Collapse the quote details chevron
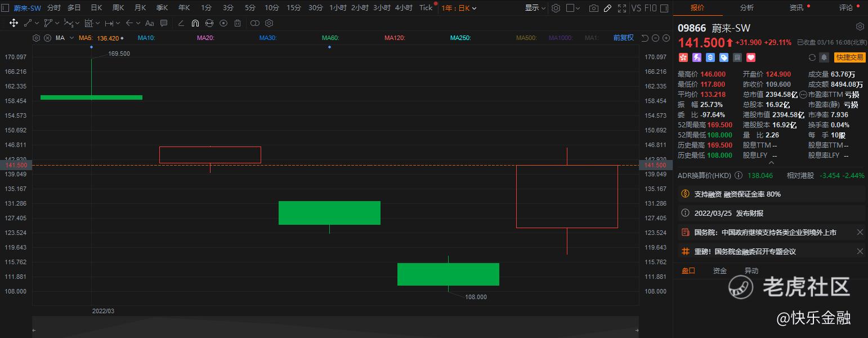Image resolution: width=868 pixels, height=338 pixels. click(x=771, y=163)
